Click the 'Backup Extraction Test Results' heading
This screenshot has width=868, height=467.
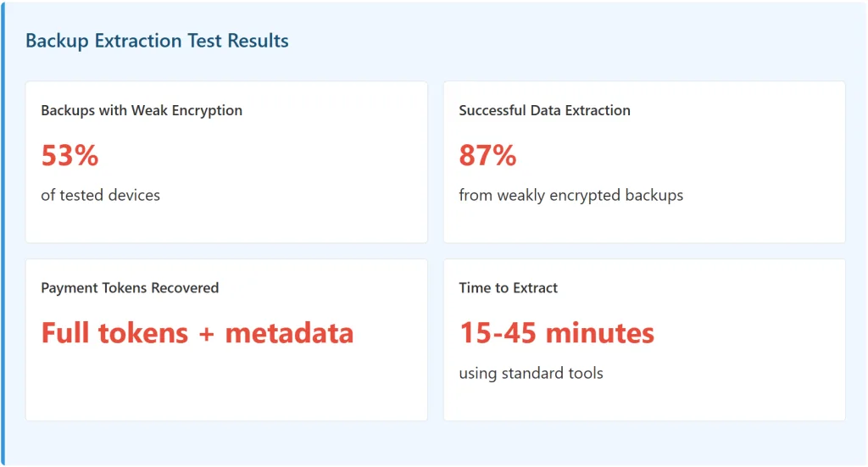click(157, 41)
